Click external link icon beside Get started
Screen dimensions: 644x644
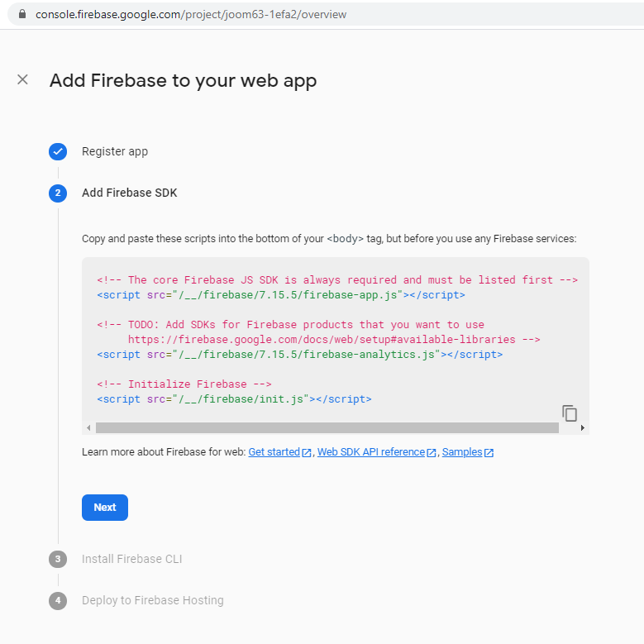click(x=307, y=453)
